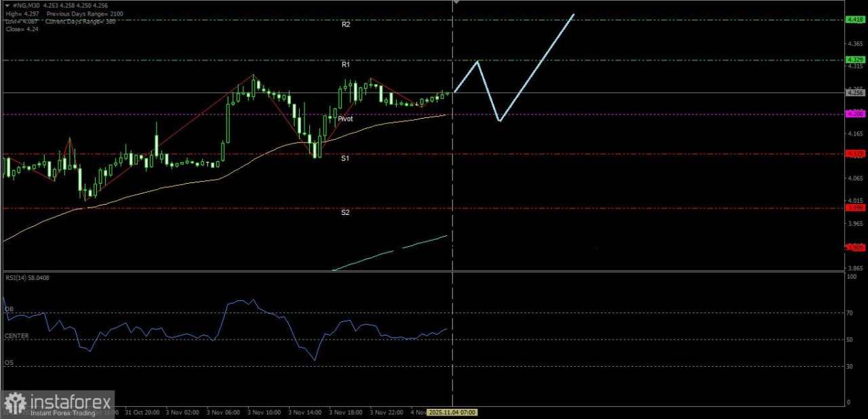Image resolution: width=868 pixels, height=419 pixels.
Task: Toggle the OS oversold level line
Action: pos(9,363)
